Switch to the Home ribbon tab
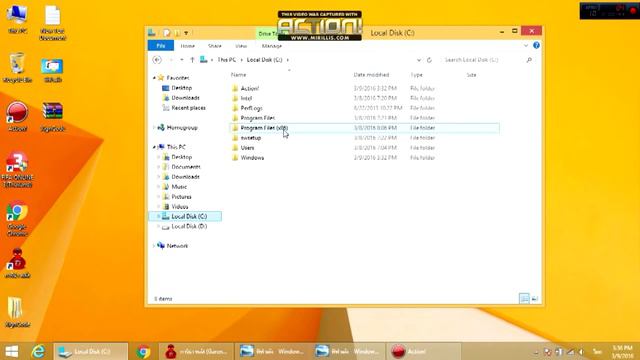Screen dimensions: 640x360 [187, 46]
